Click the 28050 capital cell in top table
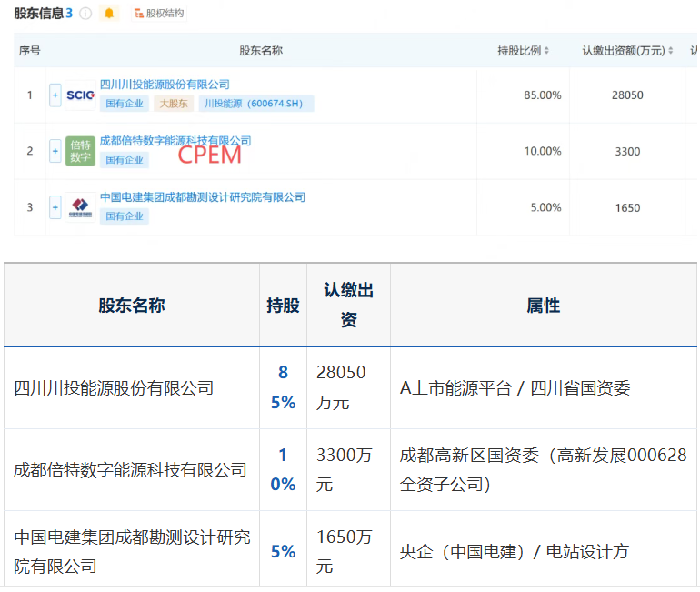This screenshot has width=700, height=592. [x=627, y=95]
